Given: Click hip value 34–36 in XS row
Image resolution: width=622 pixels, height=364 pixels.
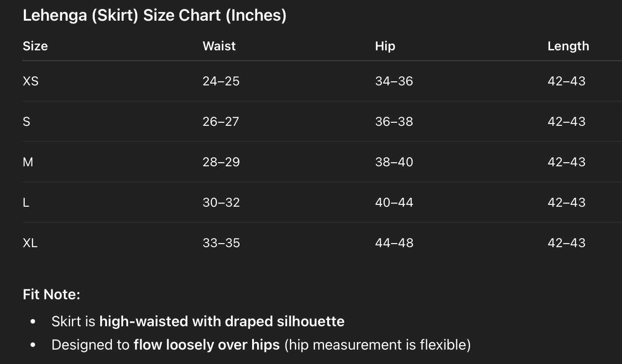Looking at the screenshot, I should coord(394,81).
